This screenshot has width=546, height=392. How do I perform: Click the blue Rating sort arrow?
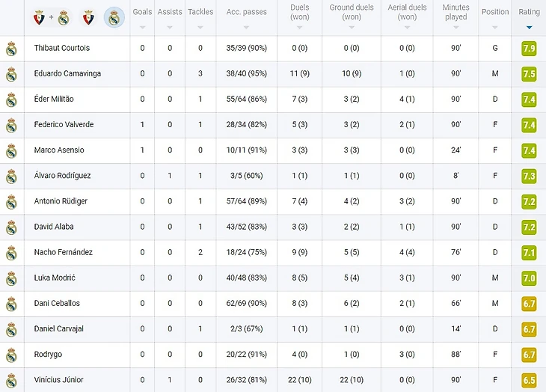click(x=530, y=28)
